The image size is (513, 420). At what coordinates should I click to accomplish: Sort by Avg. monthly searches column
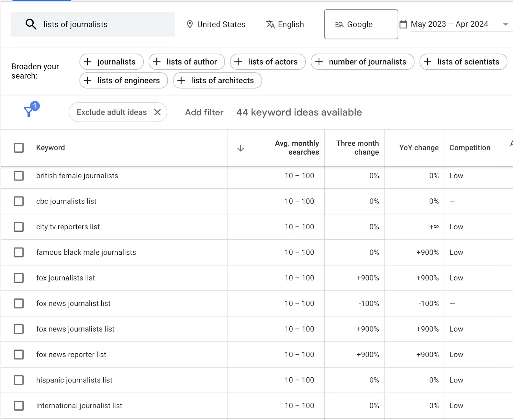297,148
